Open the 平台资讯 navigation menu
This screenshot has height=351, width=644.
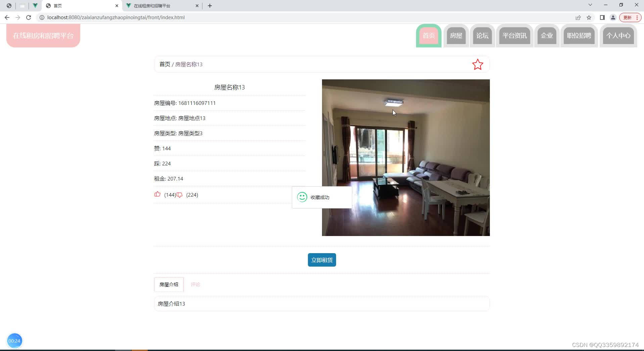pos(515,36)
